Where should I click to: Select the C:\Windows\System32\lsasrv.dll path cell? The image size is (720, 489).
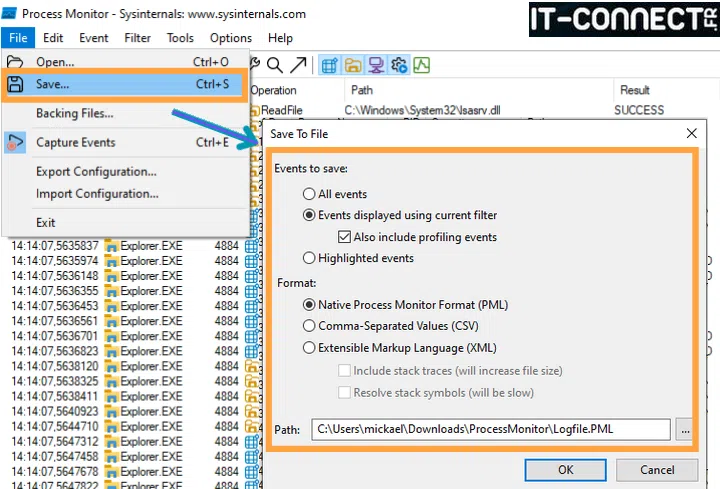coord(422,110)
